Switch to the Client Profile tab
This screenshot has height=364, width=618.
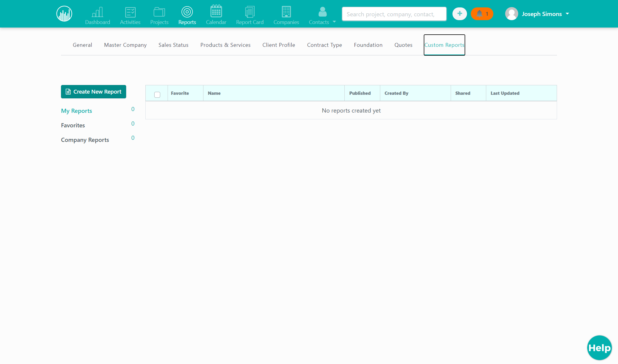[x=279, y=45]
